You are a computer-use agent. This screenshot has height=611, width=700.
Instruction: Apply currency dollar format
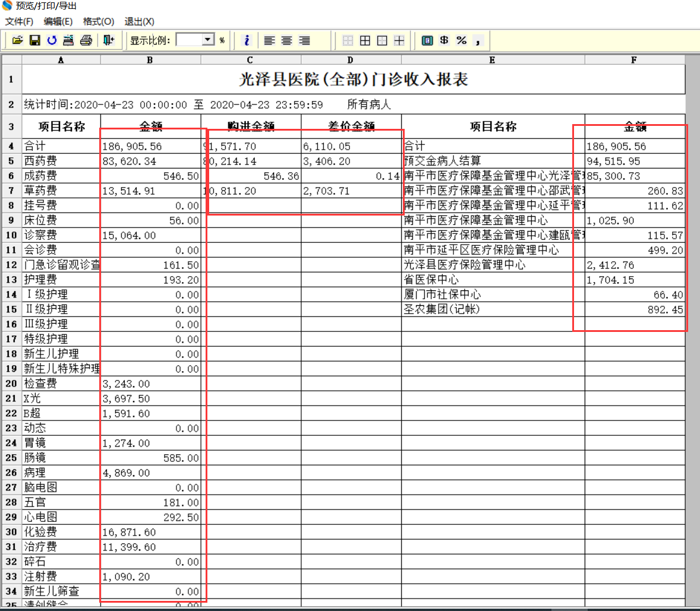(444, 40)
